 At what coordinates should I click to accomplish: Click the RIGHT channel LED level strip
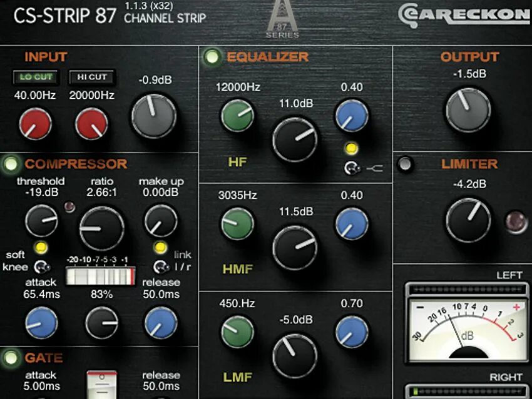[x=467, y=391]
